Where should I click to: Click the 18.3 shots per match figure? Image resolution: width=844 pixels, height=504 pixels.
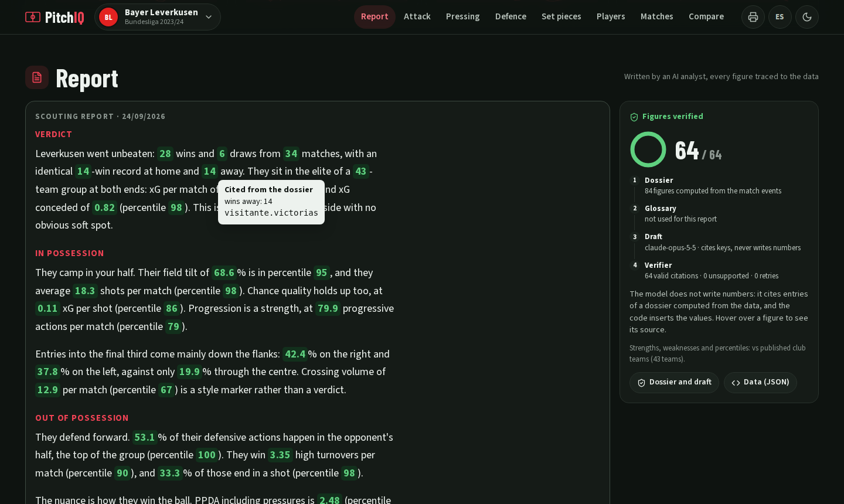coord(85,291)
